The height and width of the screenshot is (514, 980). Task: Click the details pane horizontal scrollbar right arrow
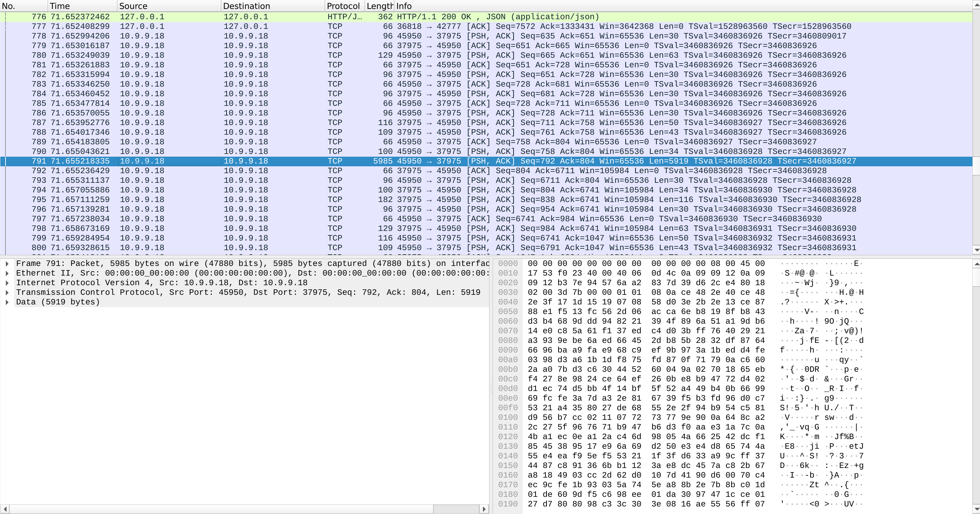coord(484,509)
